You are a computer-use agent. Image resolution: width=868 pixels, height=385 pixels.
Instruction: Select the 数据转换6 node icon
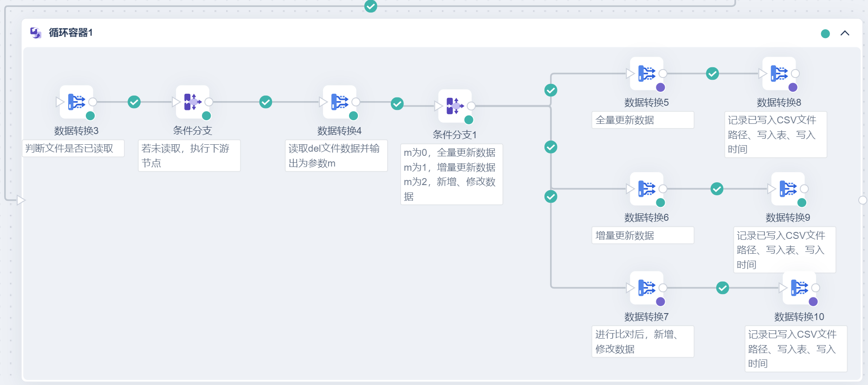pos(646,189)
